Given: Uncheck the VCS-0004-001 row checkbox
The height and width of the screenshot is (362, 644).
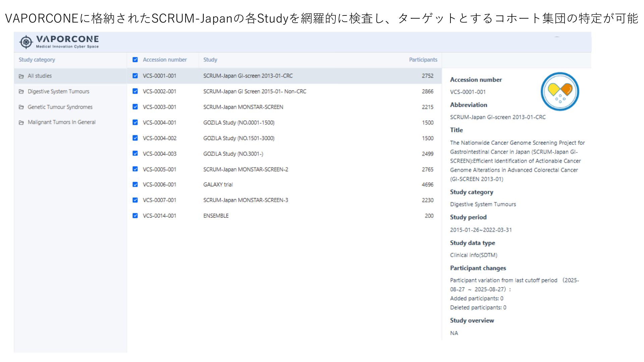Looking at the screenshot, I should [135, 122].
